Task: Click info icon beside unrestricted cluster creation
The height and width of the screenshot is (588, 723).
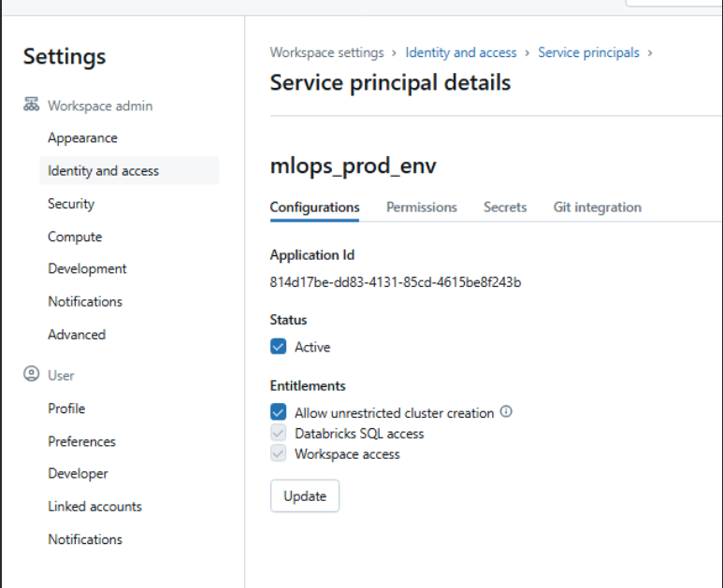Action: pos(506,411)
